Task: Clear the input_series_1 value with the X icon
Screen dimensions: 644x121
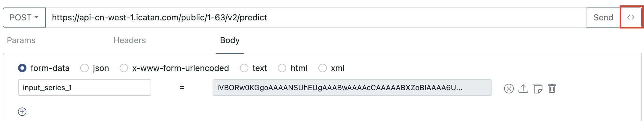Action: click(x=509, y=89)
